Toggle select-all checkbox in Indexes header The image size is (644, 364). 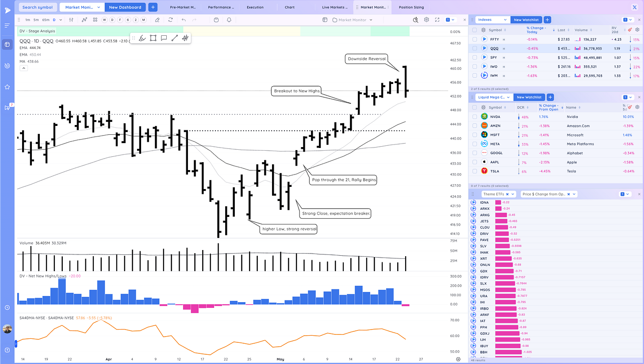[x=475, y=30]
